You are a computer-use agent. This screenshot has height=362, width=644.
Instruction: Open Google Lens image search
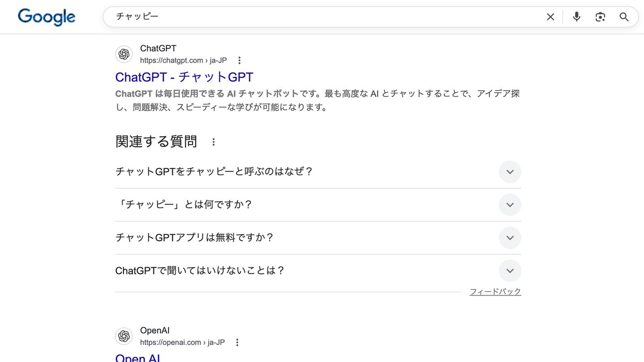point(600,17)
